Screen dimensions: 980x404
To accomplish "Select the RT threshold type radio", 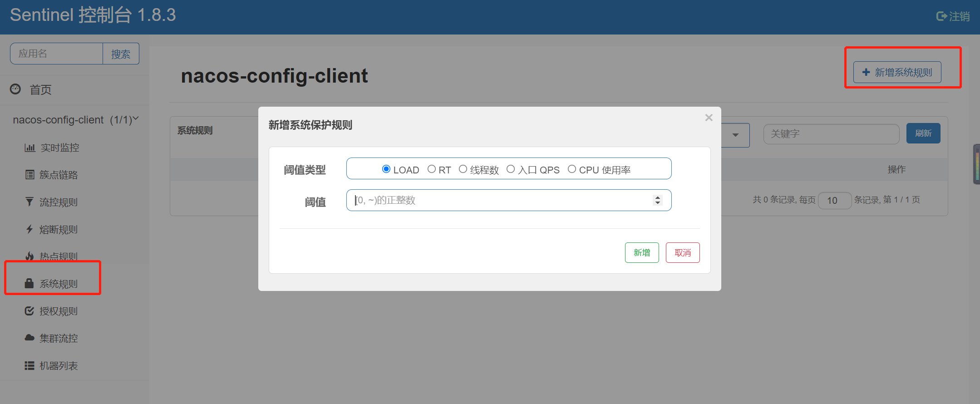I will tap(432, 169).
